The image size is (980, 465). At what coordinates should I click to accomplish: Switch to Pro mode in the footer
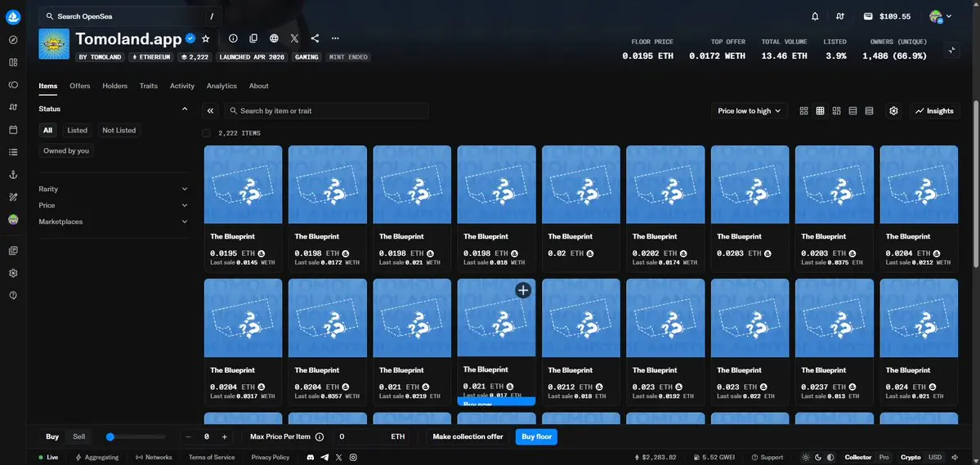(x=884, y=458)
